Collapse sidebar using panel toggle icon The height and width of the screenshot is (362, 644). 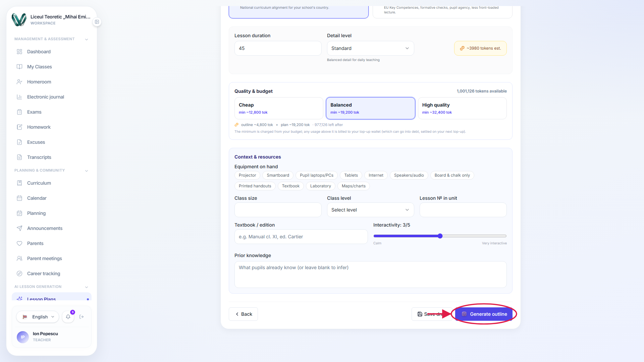97,22
